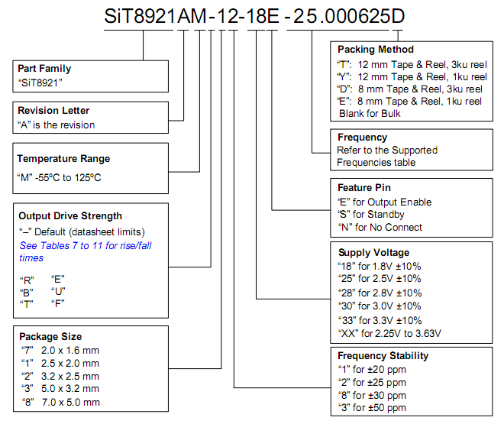The image size is (504, 424).
Task: Select the "Temperature Range" heading
Action: 63,158
